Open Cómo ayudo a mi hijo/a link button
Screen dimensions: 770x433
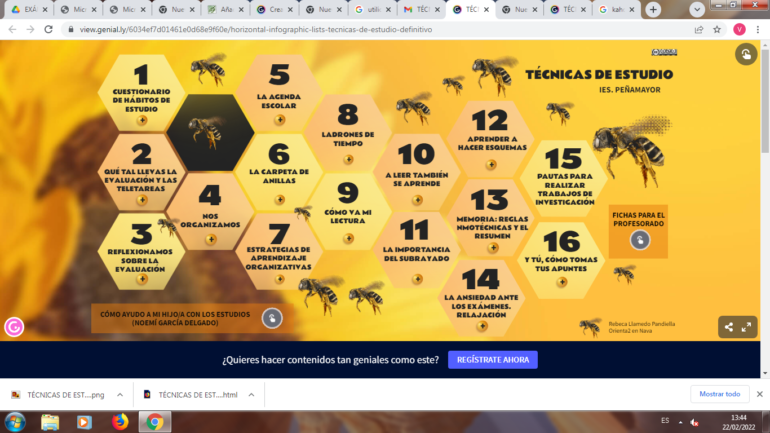click(272, 318)
